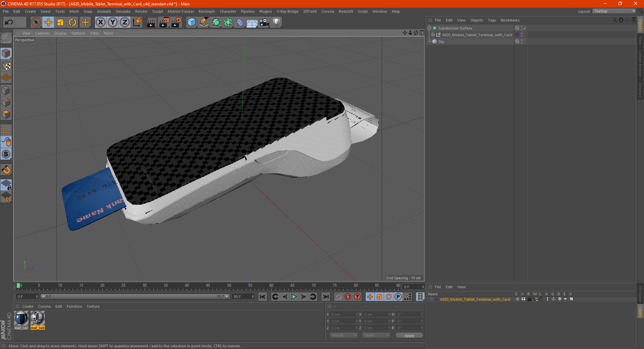Toggle Subdivision Surface enable checkmark
The height and width of the screenshot is (349, 644).
[x=525, y=28]
